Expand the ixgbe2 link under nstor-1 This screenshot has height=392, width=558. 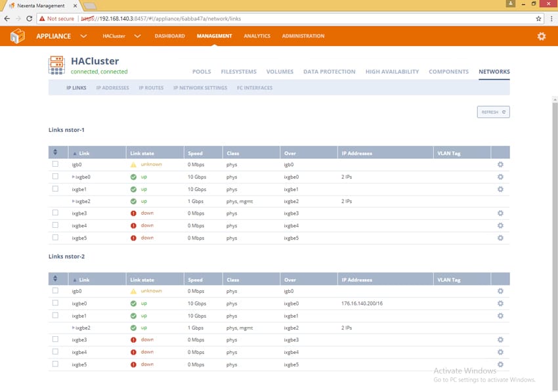click(74, 201)
